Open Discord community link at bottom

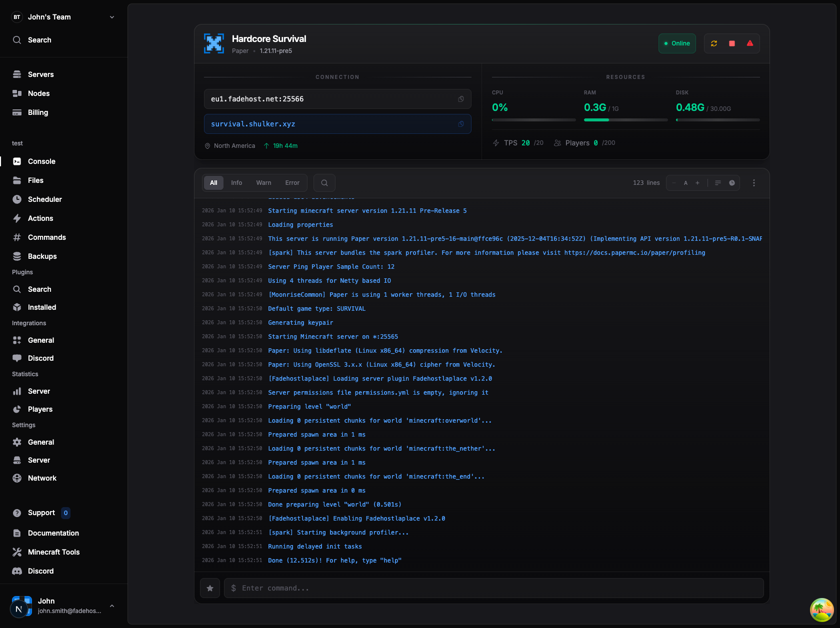pyautogui.click(x=63, y=571)
